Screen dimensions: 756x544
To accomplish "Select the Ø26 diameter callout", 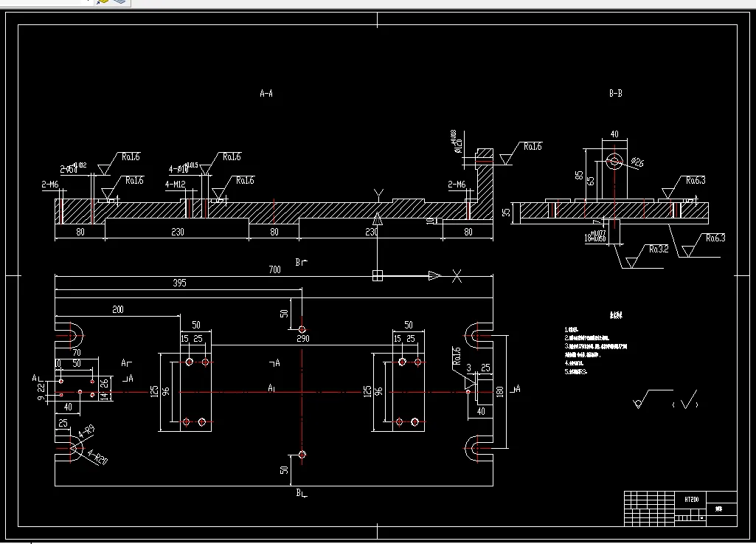I will (x=637, y=162).
